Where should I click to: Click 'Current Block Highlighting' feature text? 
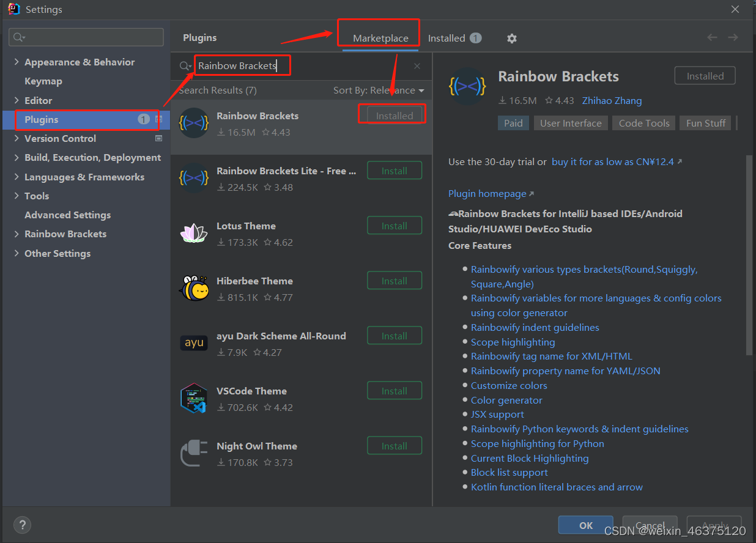(530, 459)
